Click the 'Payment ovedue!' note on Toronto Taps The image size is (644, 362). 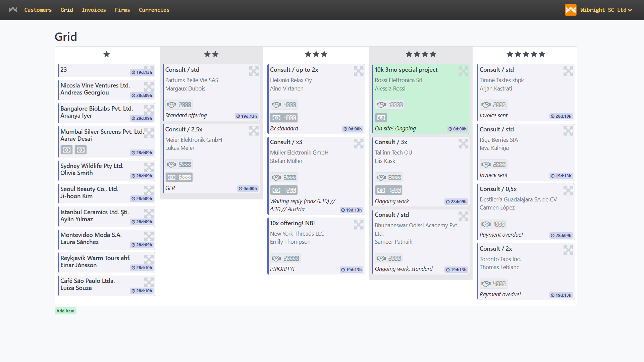(500, 294)
